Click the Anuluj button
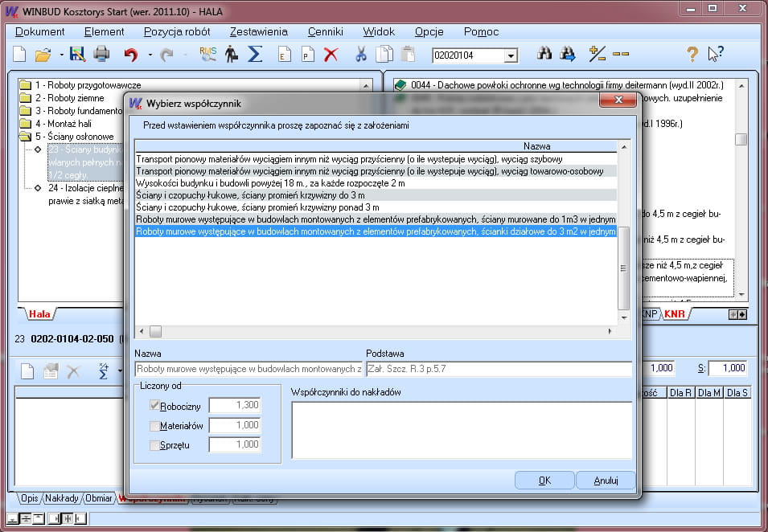Viewport: 768px width, 532px height. [x=606, y=481]
